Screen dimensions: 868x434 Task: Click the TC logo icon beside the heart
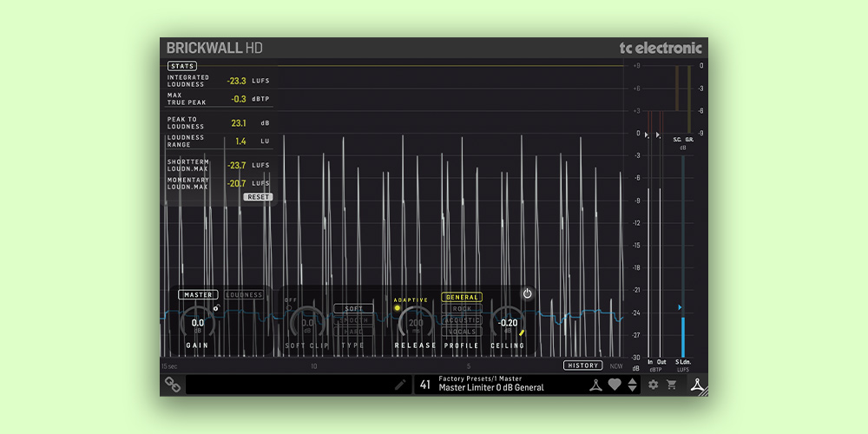(x=595, y=385)
